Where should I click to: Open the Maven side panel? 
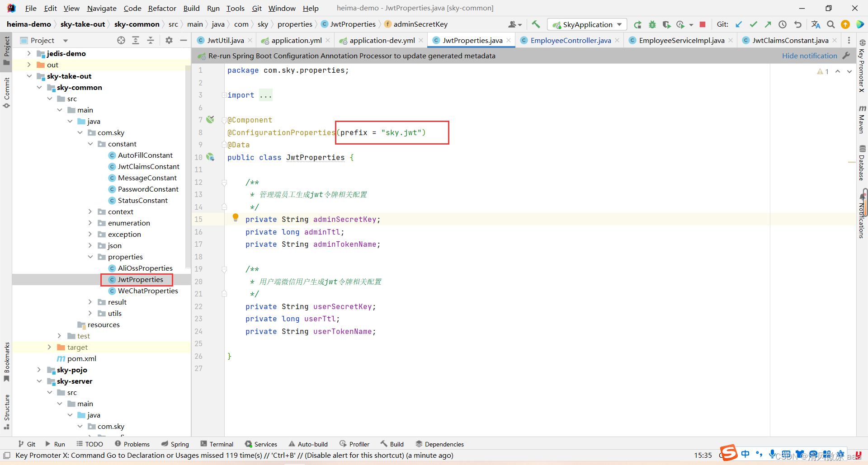tap(862, 119)
